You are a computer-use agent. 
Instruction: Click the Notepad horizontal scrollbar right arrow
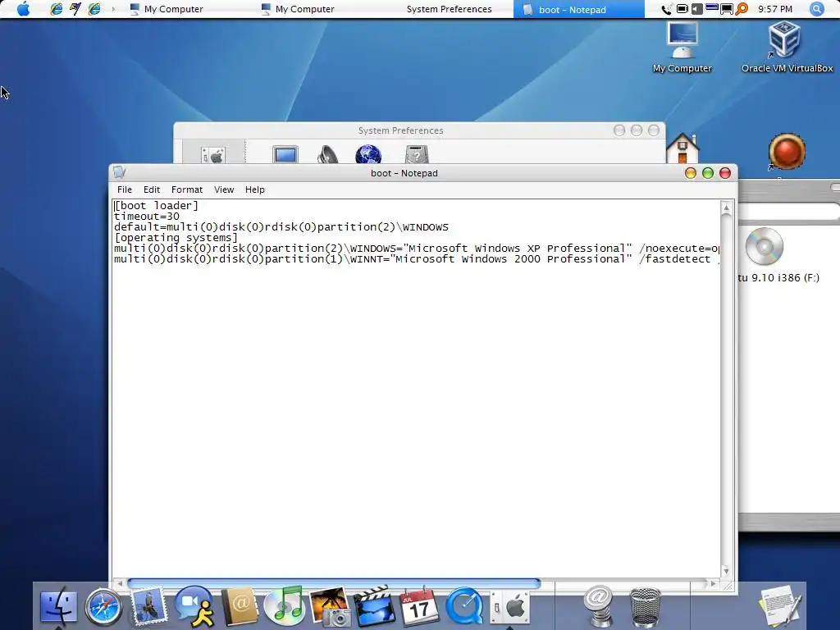713,583
